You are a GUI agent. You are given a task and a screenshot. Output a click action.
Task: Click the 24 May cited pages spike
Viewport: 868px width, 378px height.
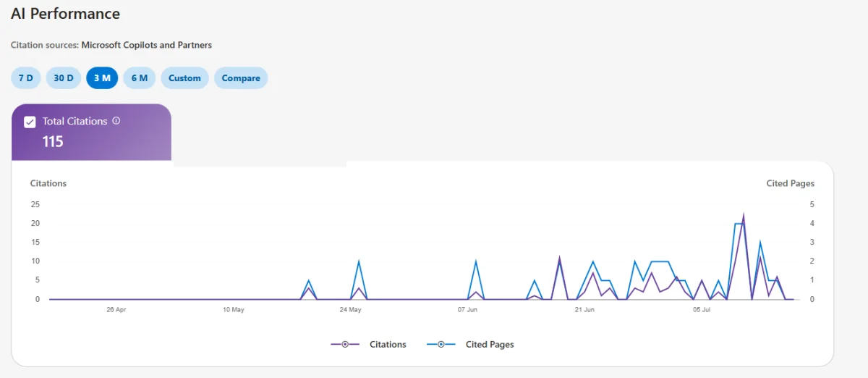tap(359, 261)
